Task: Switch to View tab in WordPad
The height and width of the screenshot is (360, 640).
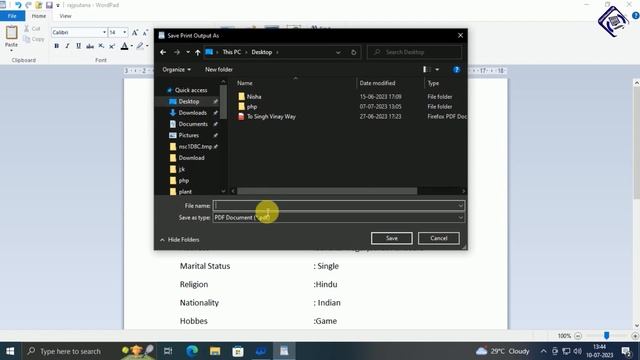Action: coord(65,16)
